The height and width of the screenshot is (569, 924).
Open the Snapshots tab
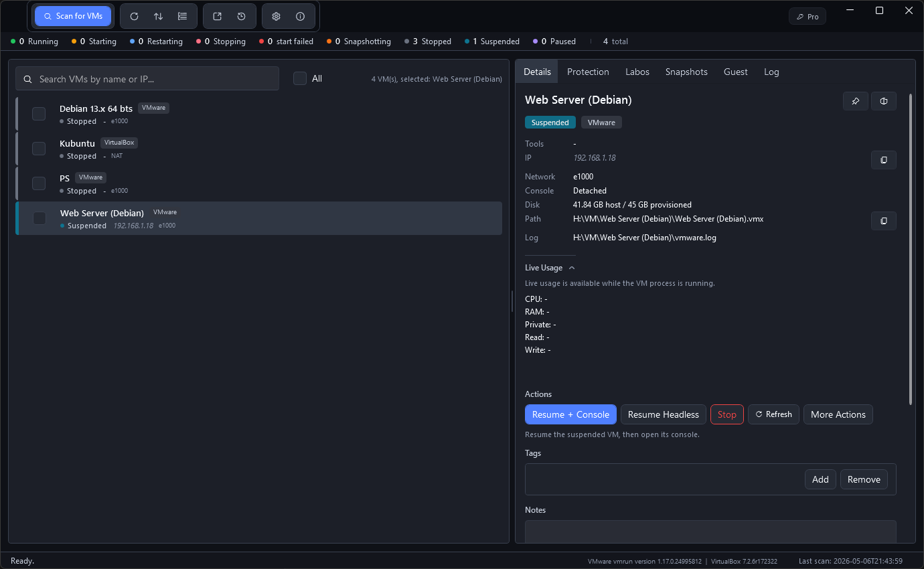pos(686,72)
